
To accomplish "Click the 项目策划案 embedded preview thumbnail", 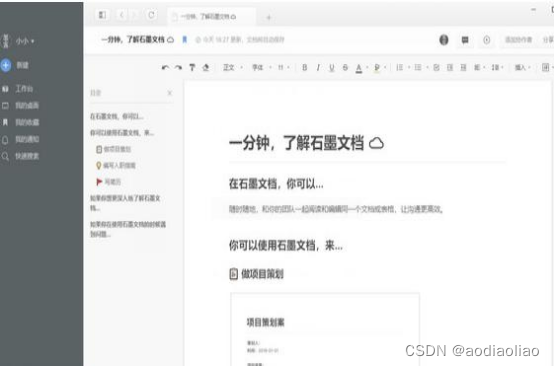I will click(325, 329).
